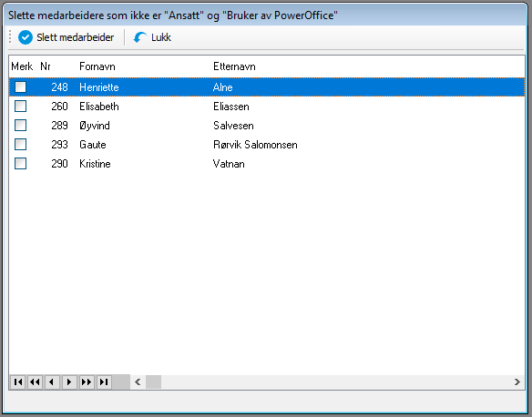The height and width of the screenshot is (417, 532).
Task: Tick the checkbox for Gaute Rørvik Salomonsen
Action: click(20, 145)
